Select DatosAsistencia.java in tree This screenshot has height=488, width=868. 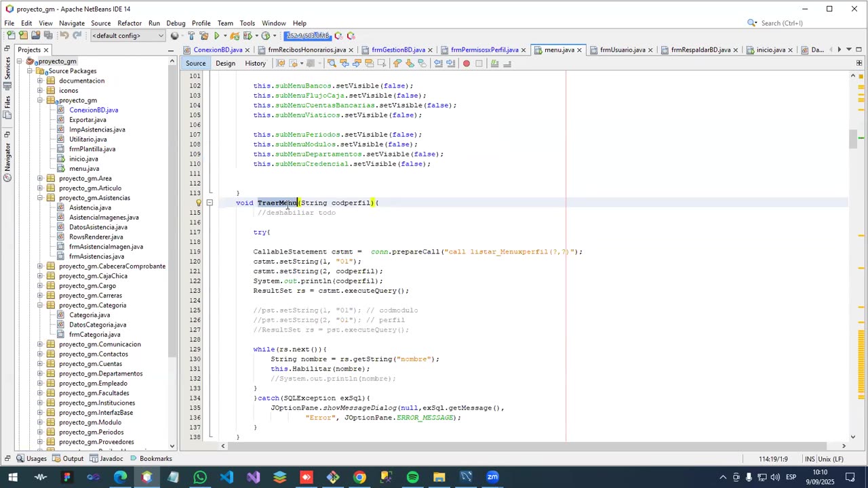(x=98, y=227)
